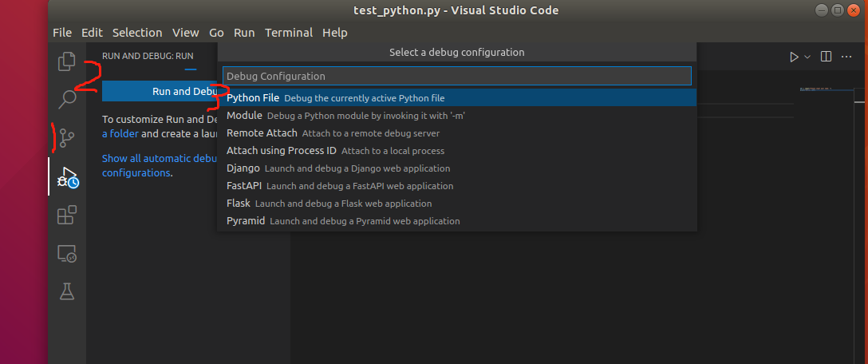Open the Search view in activity bar
Screen dimensions: 868x364
pyautogui.click(x=67, y=99)
